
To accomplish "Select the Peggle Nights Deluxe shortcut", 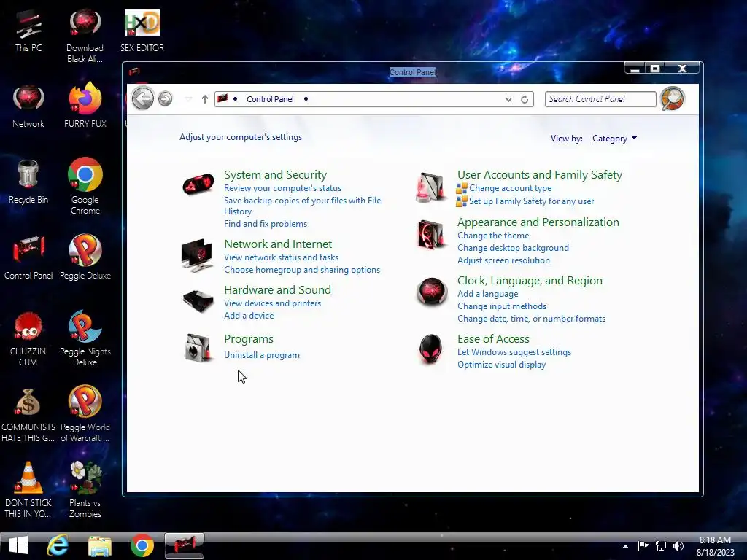I will click(85, 338).
